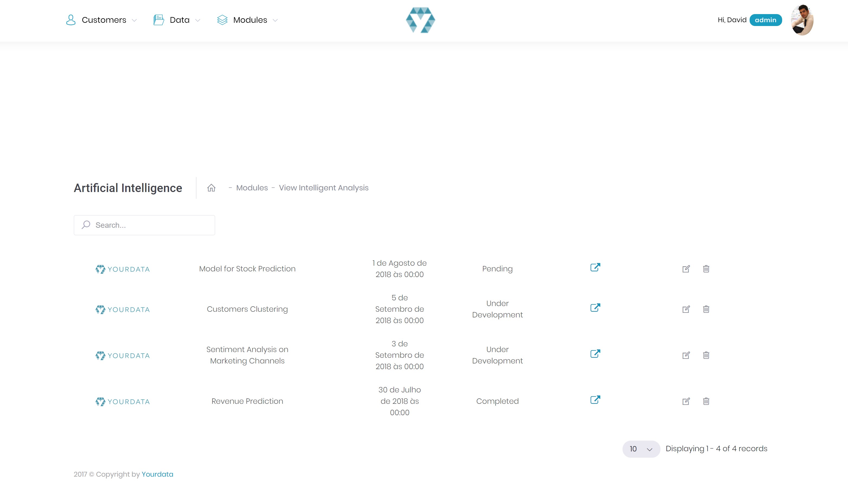Open the Yourdata copyright link
The height and width of the screenshot is (504, 848).
(157, 474)
